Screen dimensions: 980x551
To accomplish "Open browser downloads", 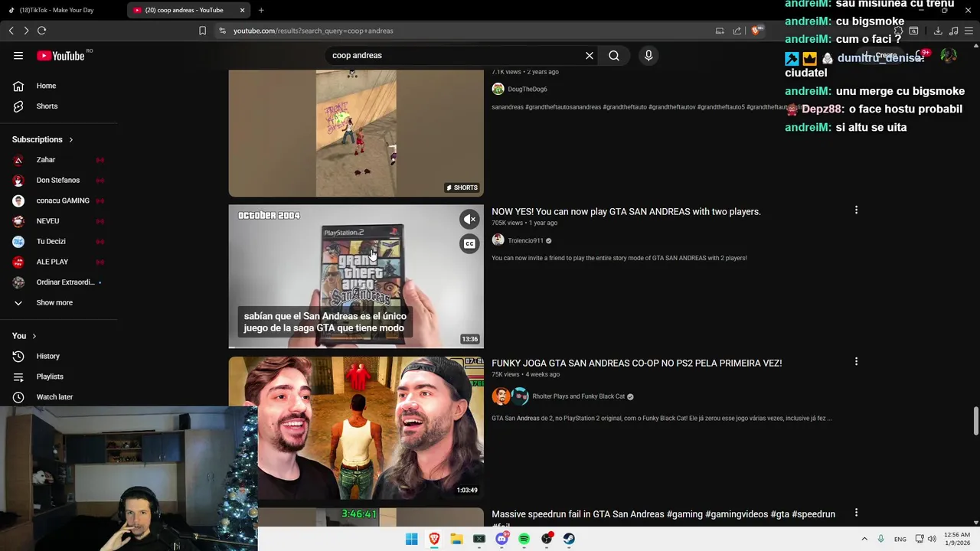I will pyautogui.click(x=938, y=31).
